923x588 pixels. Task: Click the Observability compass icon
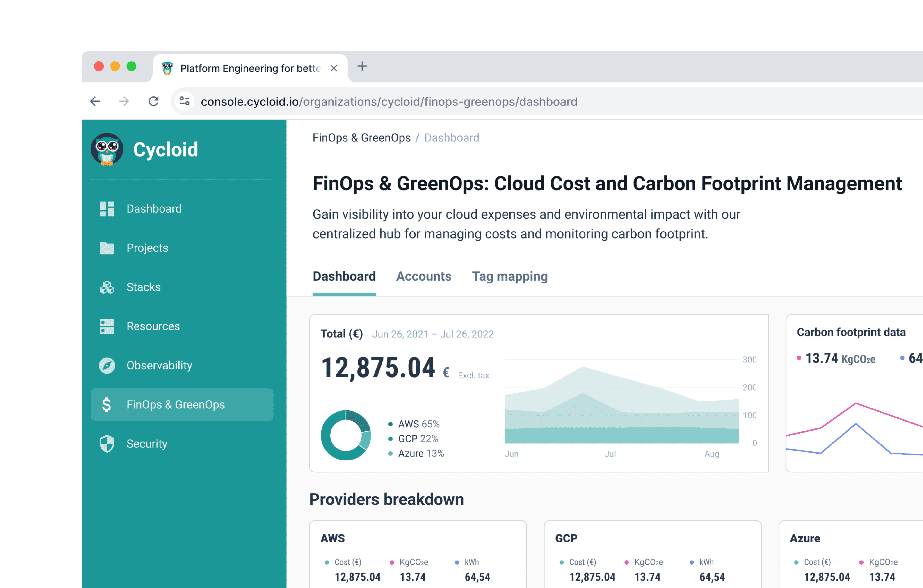pyautogui.click(x=107, y=365)
